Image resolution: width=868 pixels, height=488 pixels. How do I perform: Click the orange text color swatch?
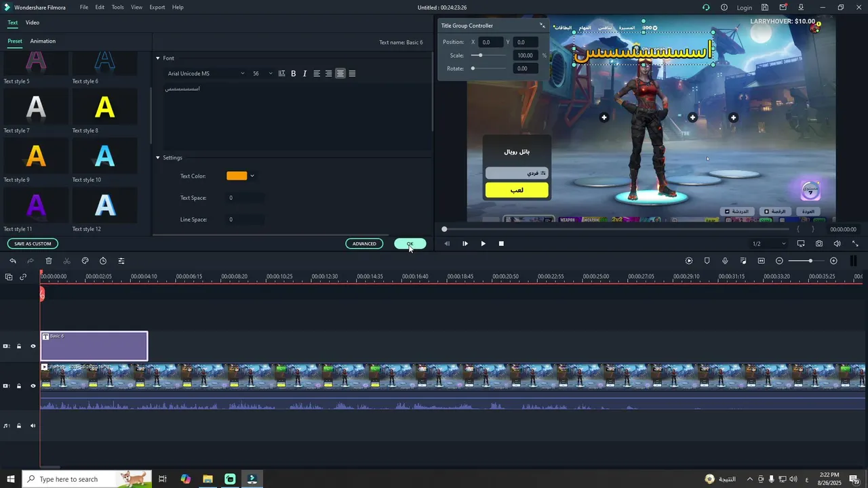coord(237,176)
